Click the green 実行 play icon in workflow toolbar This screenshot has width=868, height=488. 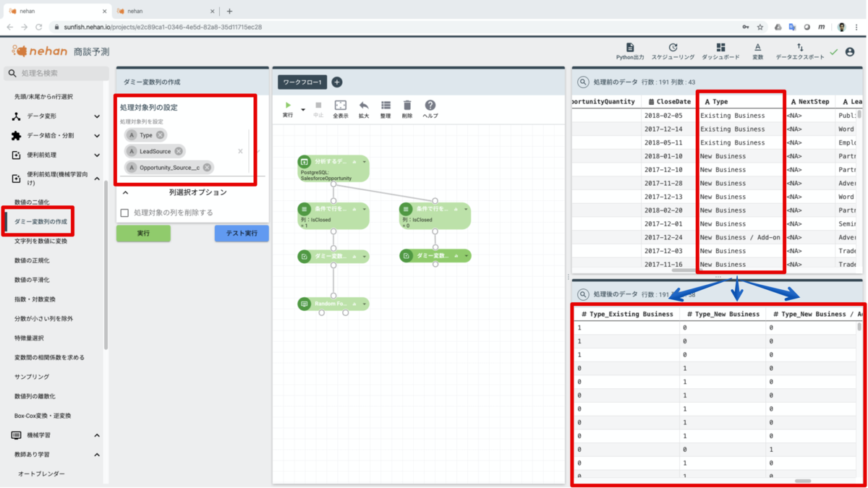click(288, 106)
